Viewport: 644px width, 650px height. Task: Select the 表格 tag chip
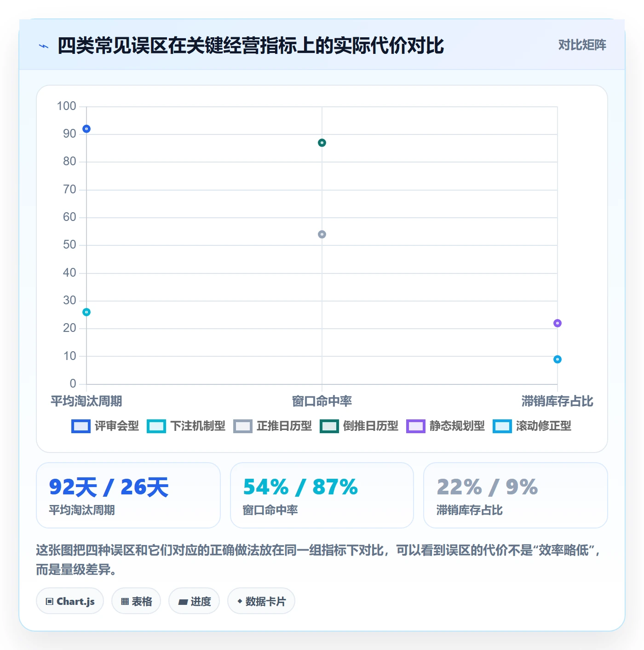[136, 601]
